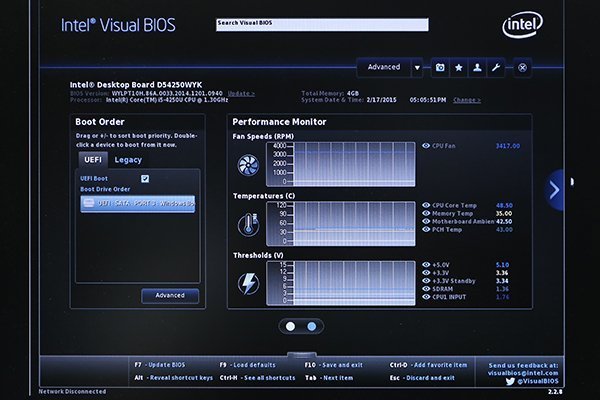Hide the CPU Core Temp graph line
The height and width of the screenshot is (400, 600).
[427, 204]
